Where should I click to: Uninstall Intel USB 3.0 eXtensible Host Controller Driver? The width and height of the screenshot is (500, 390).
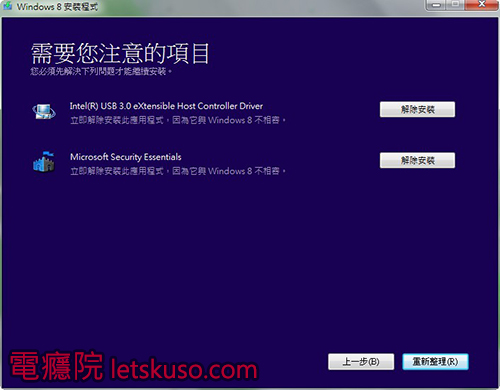417,109
